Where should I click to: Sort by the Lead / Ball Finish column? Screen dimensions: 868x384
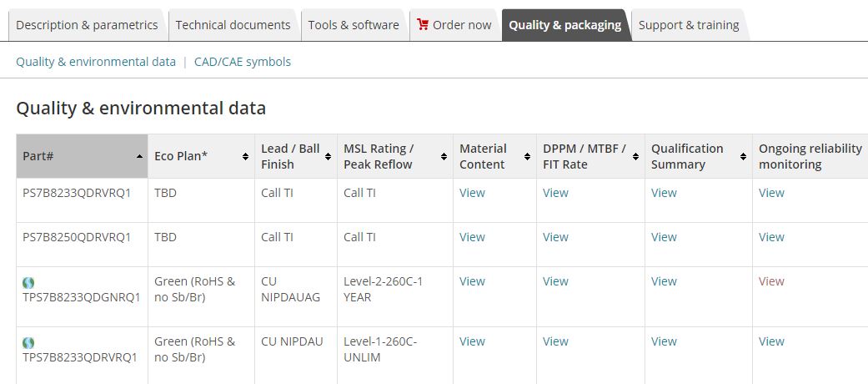(x=329, y=157)
